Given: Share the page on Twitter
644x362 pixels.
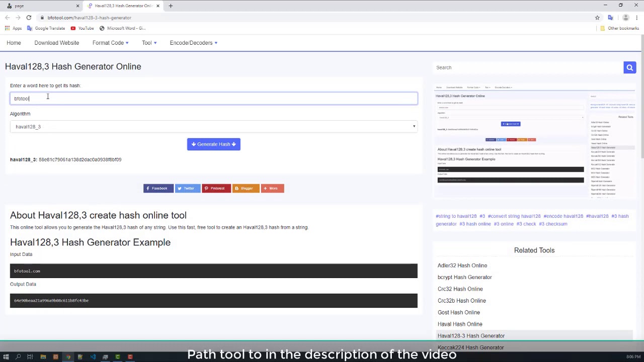Looking at the screenshot, I should click(187, 188).
